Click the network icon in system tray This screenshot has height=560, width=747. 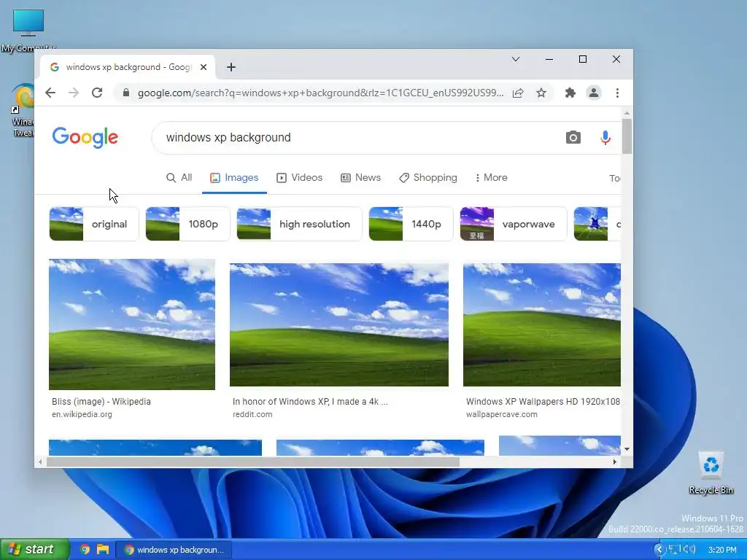pyautogui.click(x=675, y=550)
